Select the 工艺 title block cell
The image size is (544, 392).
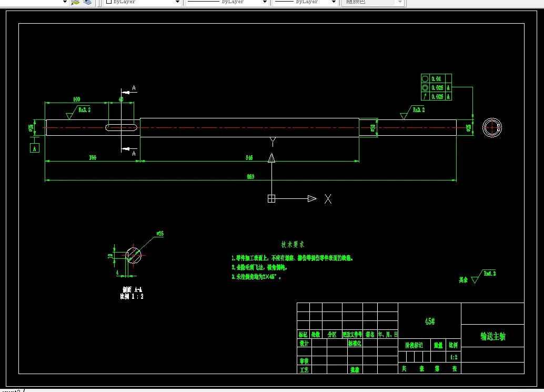[x=304, y=370]
